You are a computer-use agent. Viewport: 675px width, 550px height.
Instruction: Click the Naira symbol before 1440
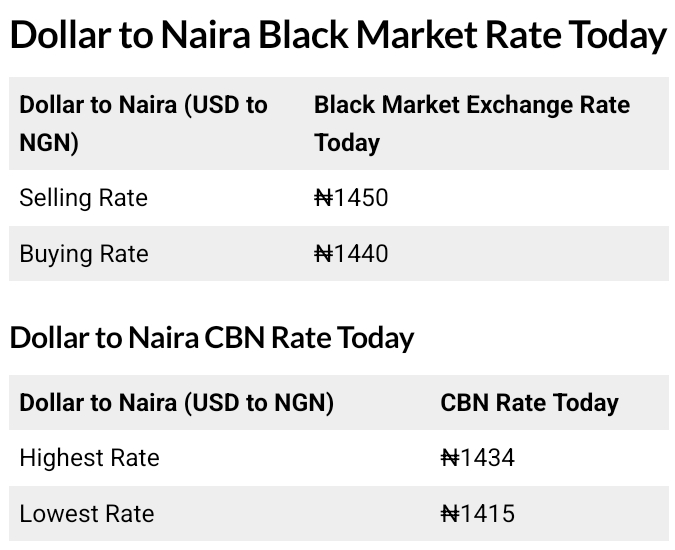(x=323, y=254)
